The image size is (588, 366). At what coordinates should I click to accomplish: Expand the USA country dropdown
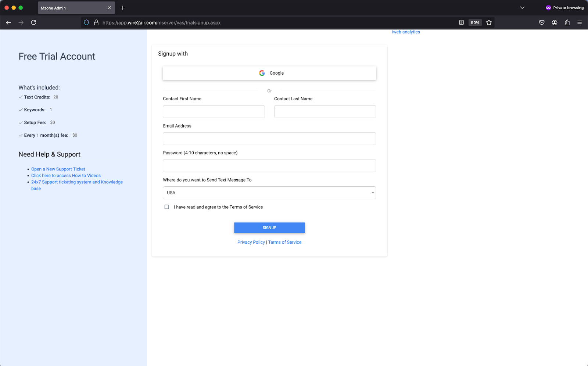pyautogui.click(x=269, y=193)
